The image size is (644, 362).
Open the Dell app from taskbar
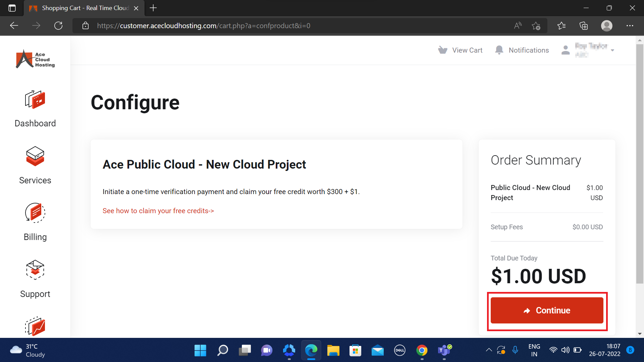pyautogui.click(x=399, y=351)
